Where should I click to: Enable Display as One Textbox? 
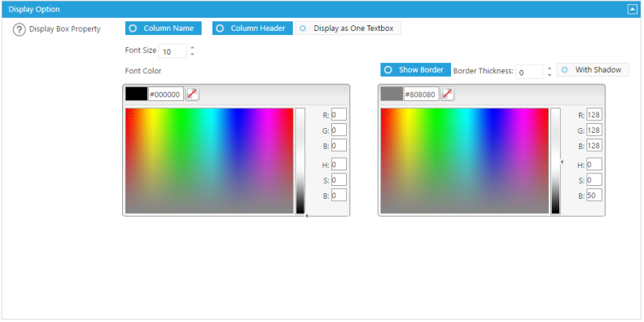pyautogui.click(x=348, y=29)
